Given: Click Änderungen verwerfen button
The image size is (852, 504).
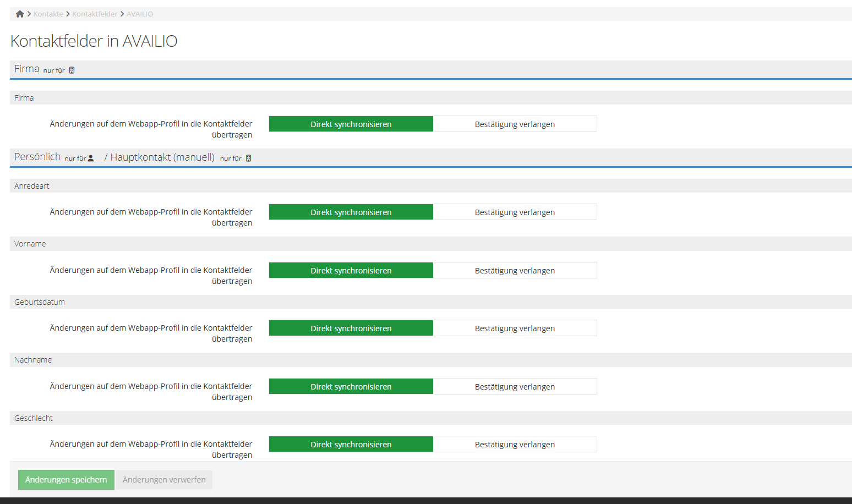Looking at the screenshot, I should 164,480.
